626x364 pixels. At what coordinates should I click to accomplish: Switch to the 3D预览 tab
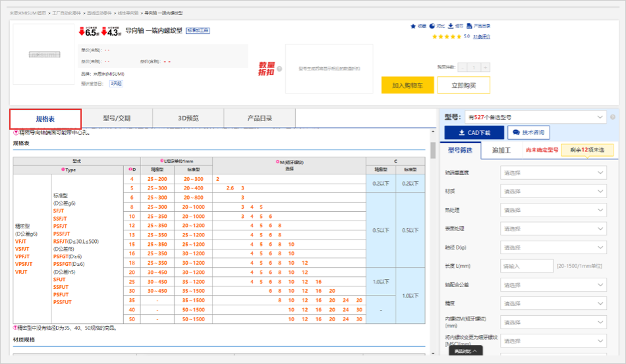click(x=188, y=118)
